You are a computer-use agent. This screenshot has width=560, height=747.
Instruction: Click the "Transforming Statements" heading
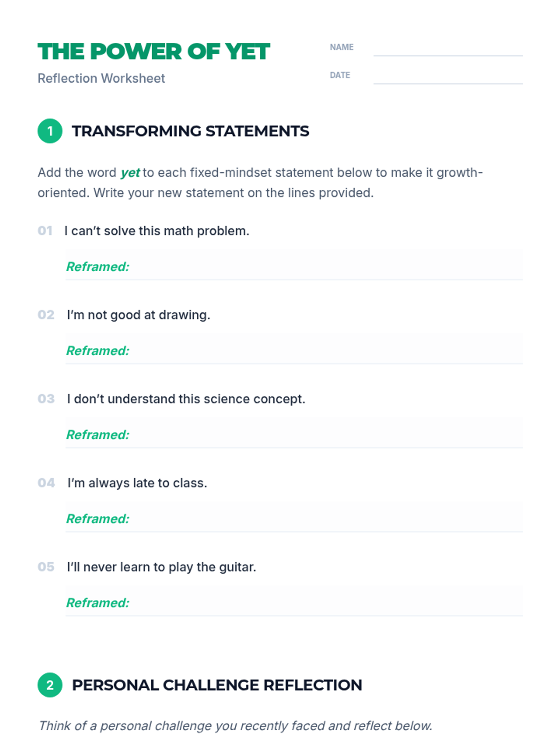coord(190,131)
